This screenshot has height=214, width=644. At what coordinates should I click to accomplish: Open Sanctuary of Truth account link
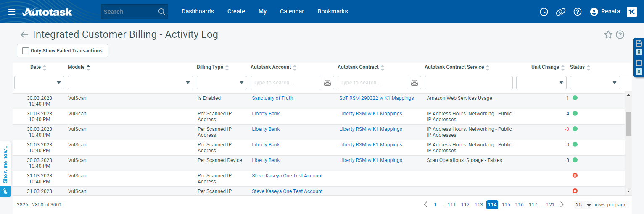point(272,98)
